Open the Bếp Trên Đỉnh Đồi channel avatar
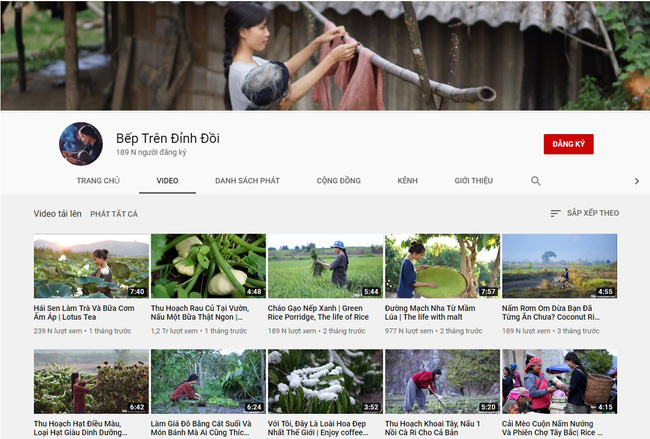650x439 pixels. (x=81, y=144)
